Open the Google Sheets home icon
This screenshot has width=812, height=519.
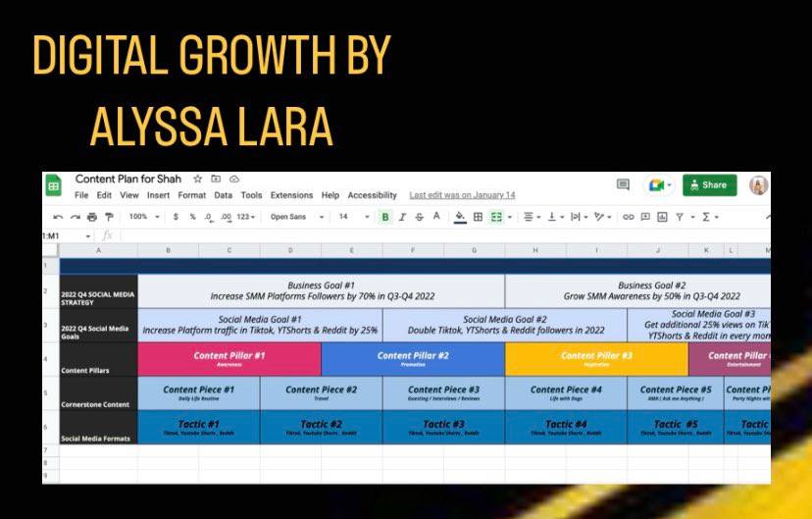[53, 185]
